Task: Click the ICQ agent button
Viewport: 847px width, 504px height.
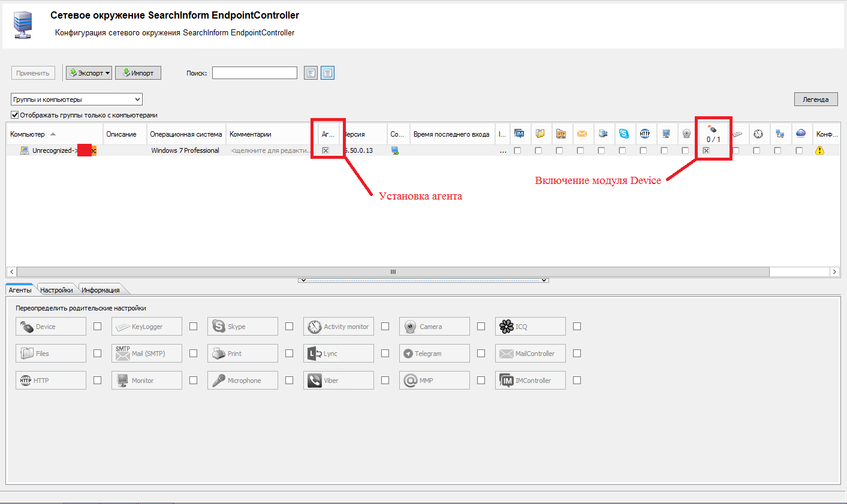Action: pyautogui.click(x=530, y=327)
